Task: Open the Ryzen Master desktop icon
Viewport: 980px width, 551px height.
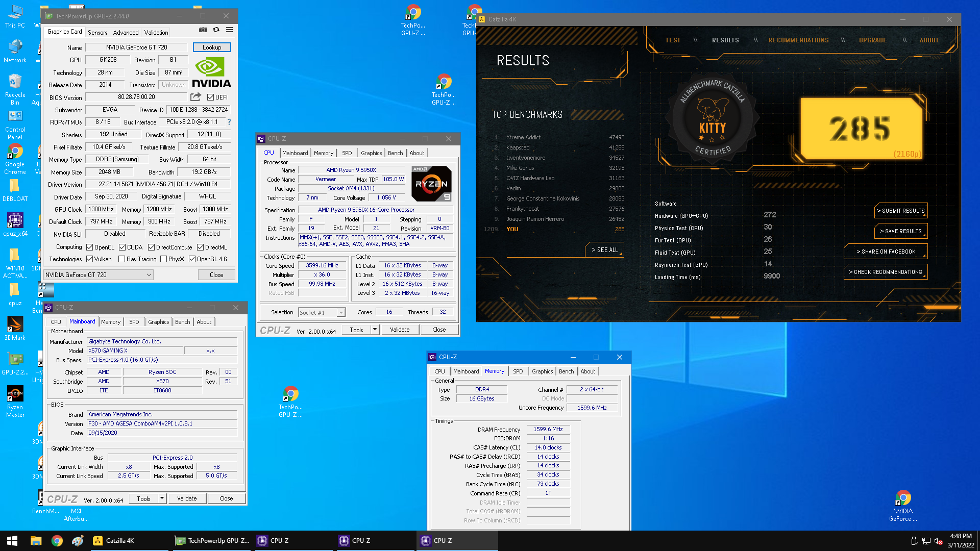Action: click(x=15, y=402)
